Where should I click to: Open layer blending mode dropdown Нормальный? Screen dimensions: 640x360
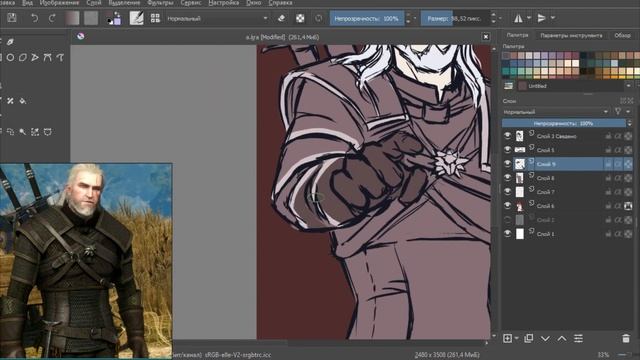[x=556, y=112]
